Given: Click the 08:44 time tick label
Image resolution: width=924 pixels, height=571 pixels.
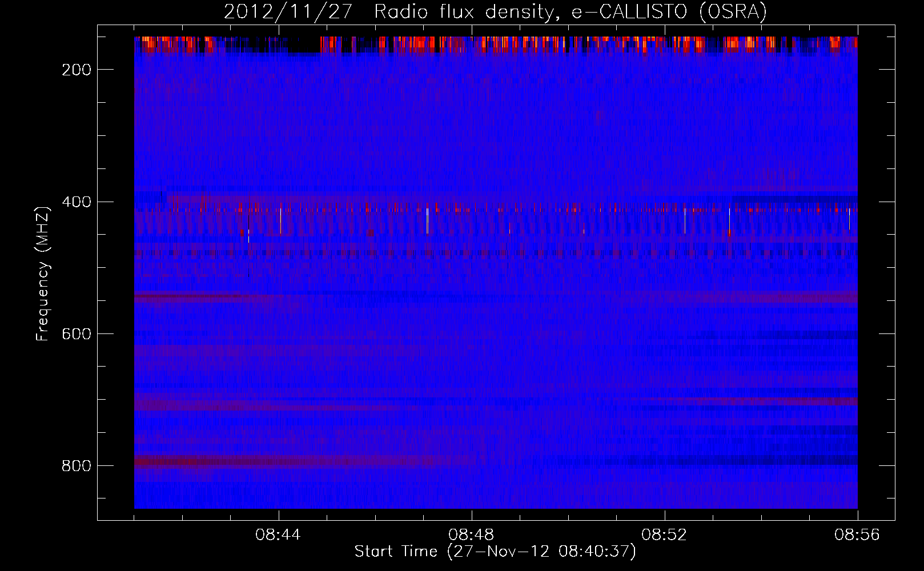Looking at the screenshot, I should [x=279, y=535].
